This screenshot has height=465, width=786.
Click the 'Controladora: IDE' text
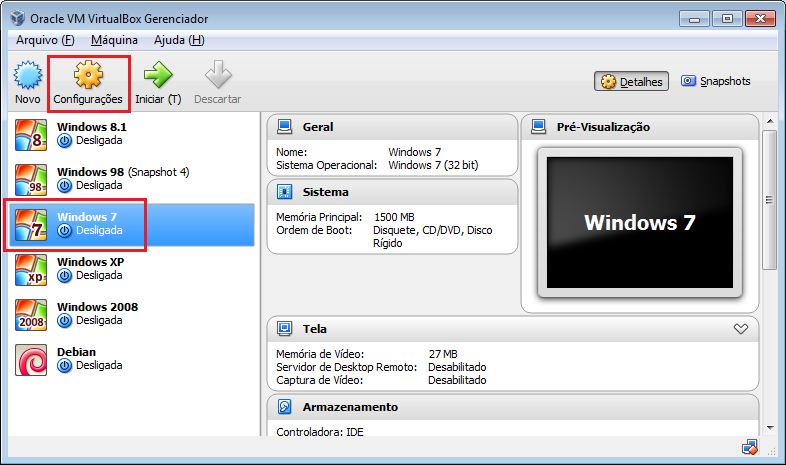tap(320, 432)
